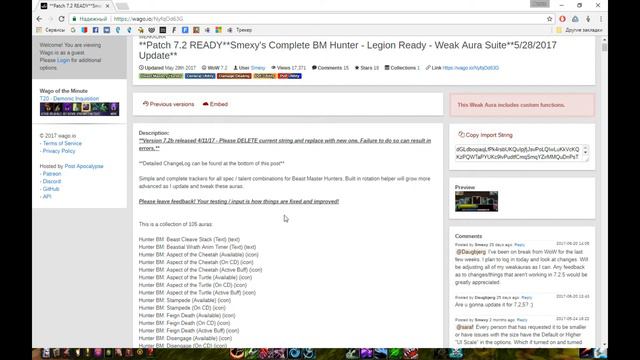Open the red Opera extension icon
This screenshot has height=360, width=640.
562,19
